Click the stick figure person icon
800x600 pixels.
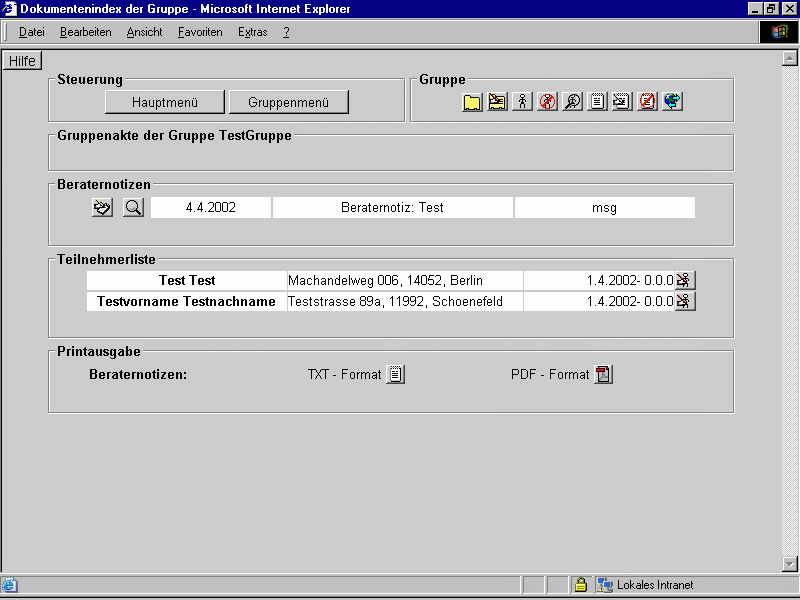click(x=522, y=102)
